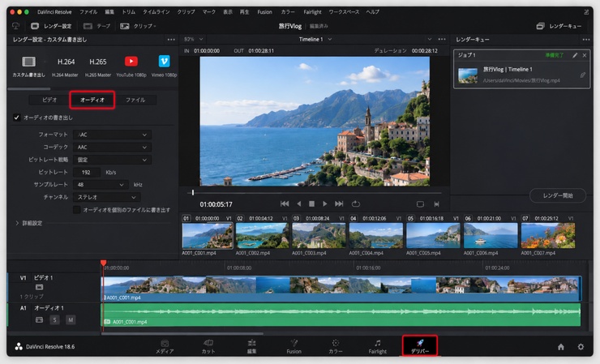Open the audio Codec dropdown
The width and height of the screenshot is (600, 364).
click(112, 148)
